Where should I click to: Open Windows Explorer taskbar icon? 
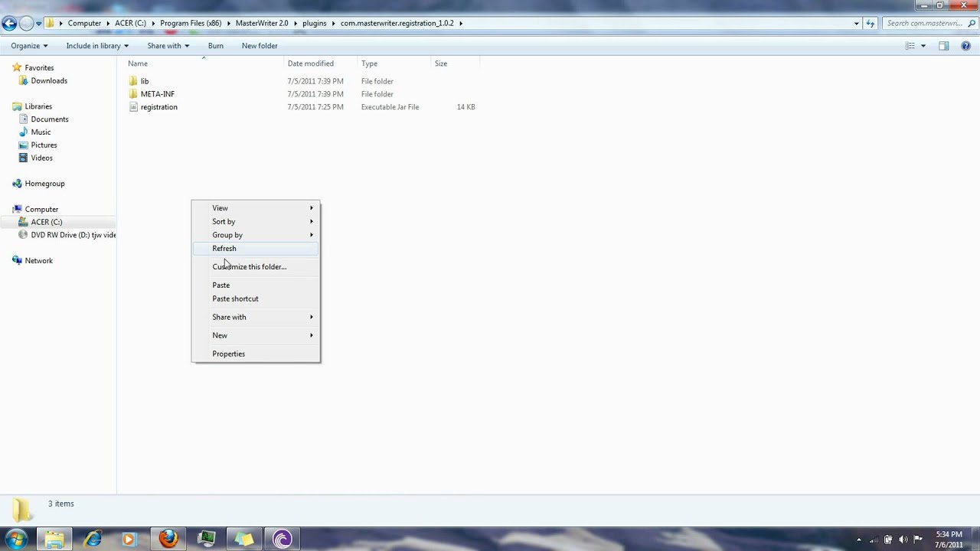coord(54,540)
